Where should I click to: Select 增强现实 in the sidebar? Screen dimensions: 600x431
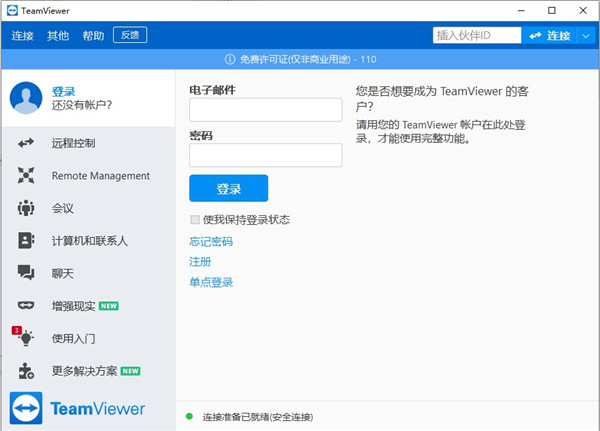pos(89,306)
